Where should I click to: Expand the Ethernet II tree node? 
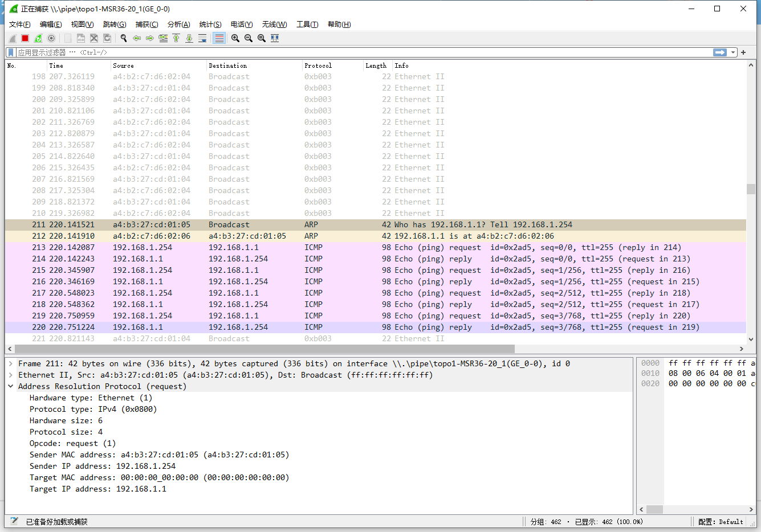[11, 375]
